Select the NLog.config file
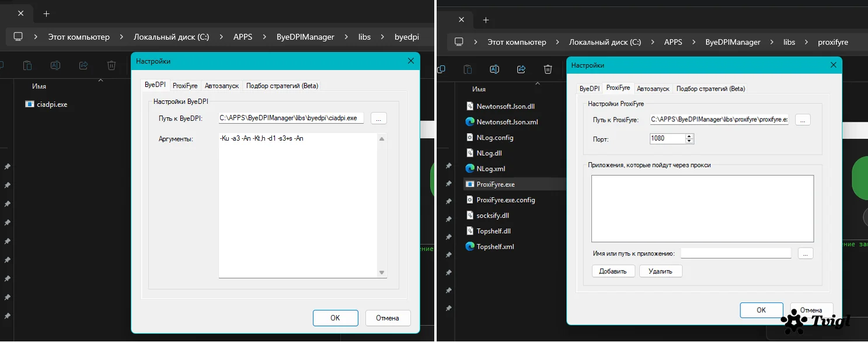Viewport: 868px width, 342px height. 494,138
